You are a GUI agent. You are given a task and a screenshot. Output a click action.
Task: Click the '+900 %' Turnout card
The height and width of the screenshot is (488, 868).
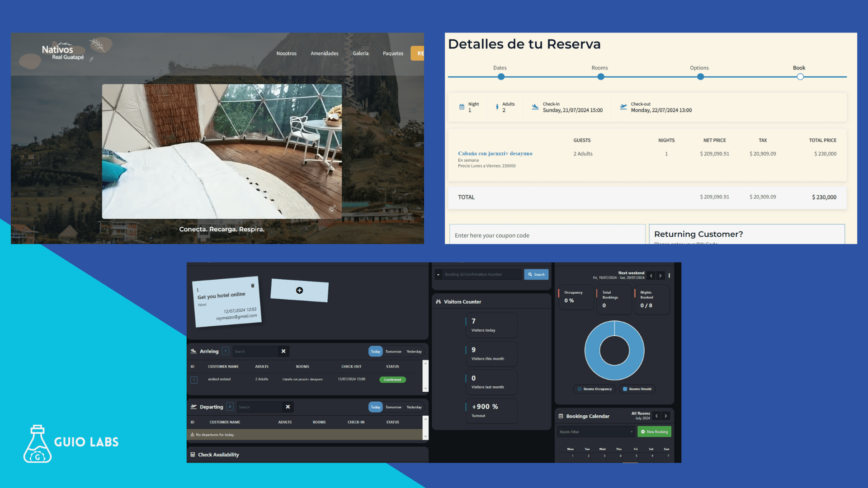tap(491, 411)
